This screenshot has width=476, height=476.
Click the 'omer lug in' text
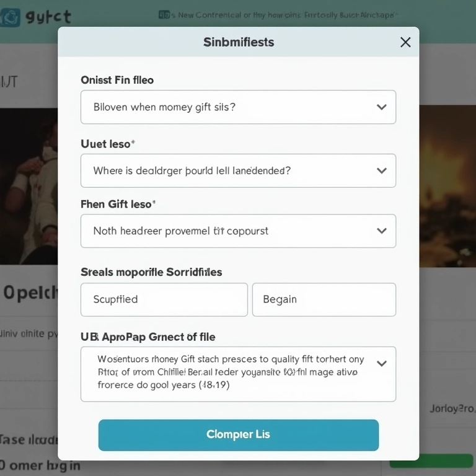coord(40,465)
